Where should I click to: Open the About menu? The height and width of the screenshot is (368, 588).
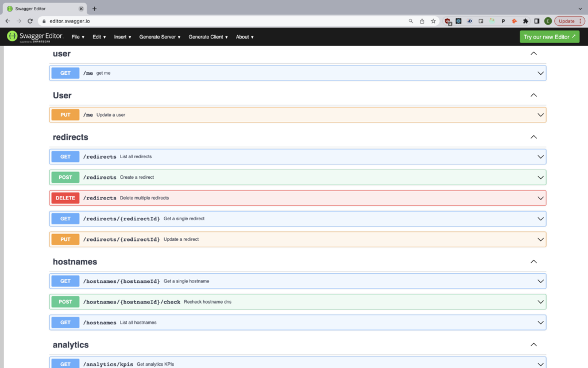tap(245, 37)
